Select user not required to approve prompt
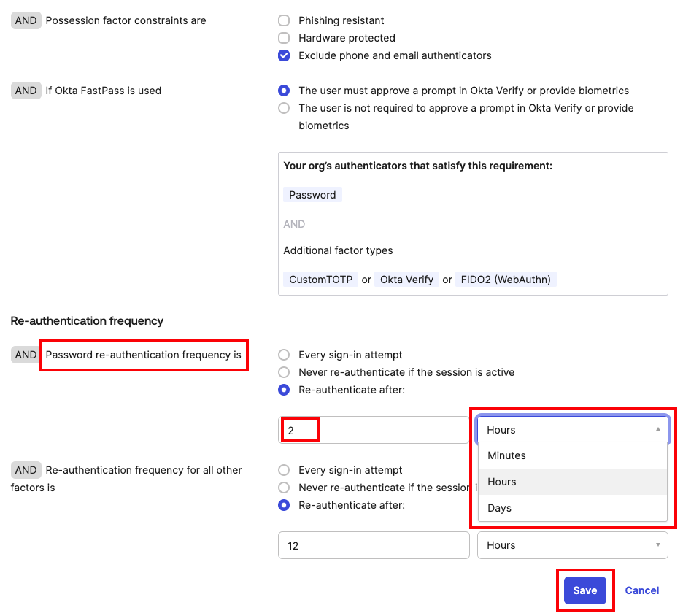This screenshot has height=616, width=683. 283,108
